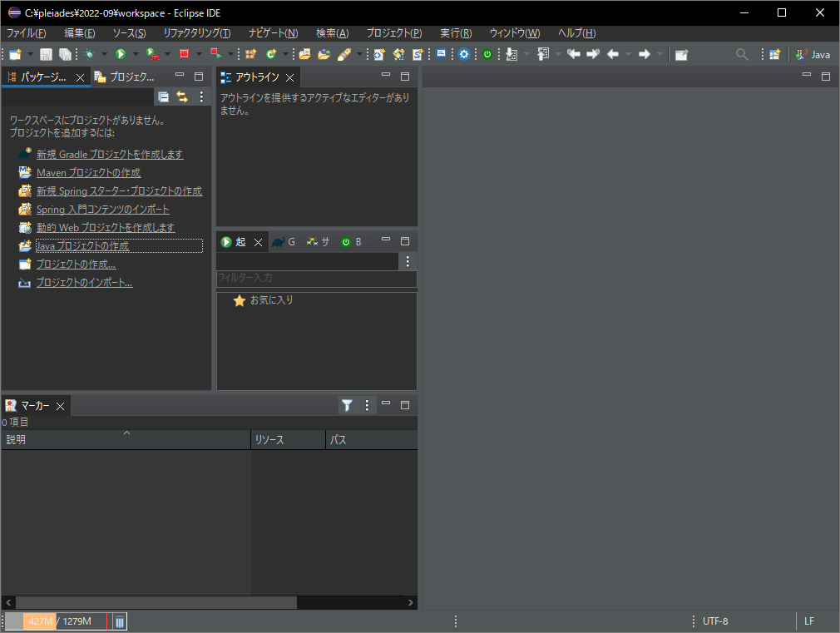The height and width of the screenshot is (633, 840).
Task: Click the New wizard toolbar icon
Action: [15, 54]
